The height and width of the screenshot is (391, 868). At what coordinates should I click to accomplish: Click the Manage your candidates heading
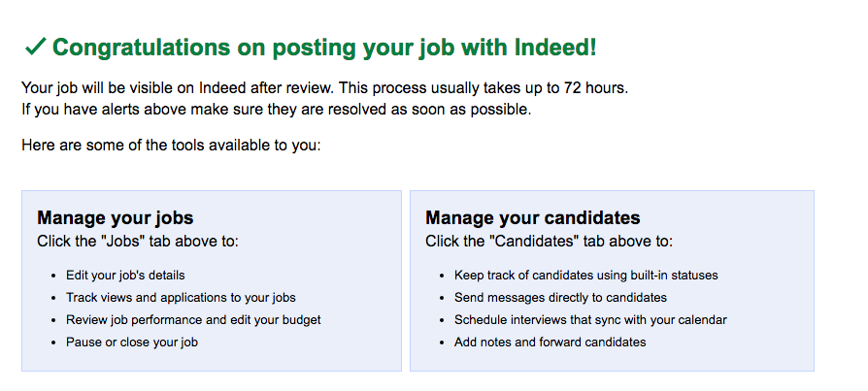coord(532,217)
